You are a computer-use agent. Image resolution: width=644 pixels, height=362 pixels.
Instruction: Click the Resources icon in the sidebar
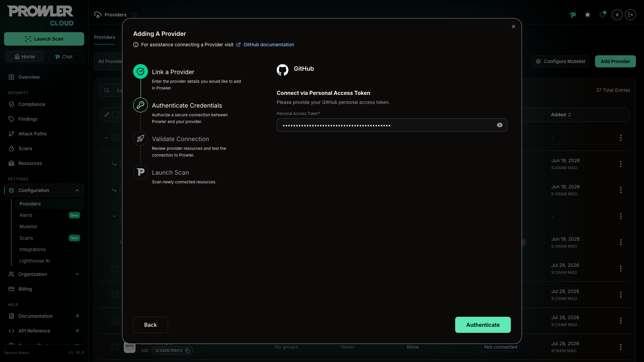pos(11,163)
